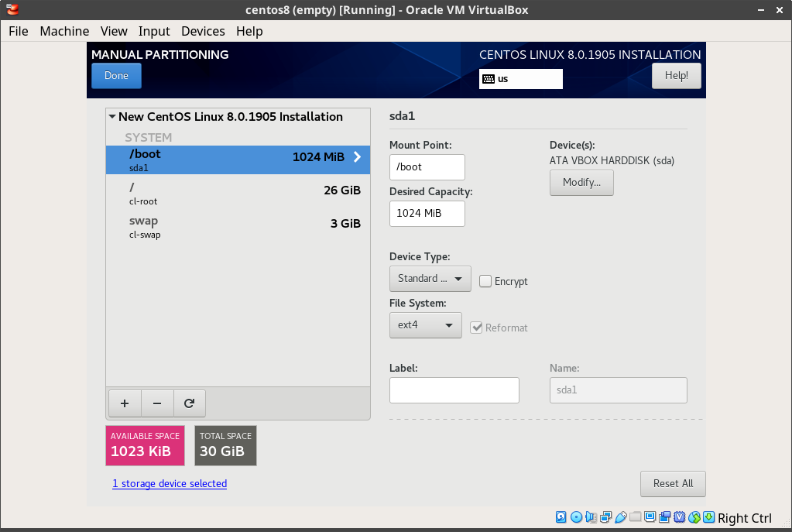Click the chevron on the /boot row
Image resolution: width=792 pixels, height=532 pixels.
pos(357,156)
